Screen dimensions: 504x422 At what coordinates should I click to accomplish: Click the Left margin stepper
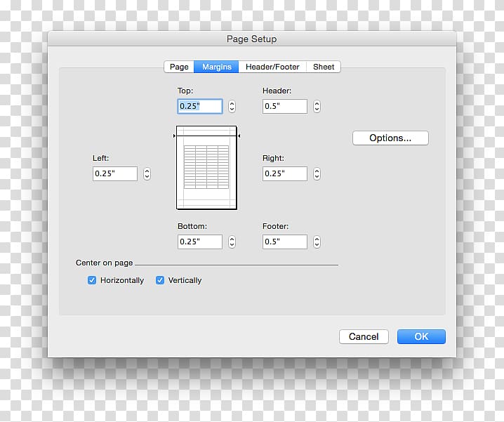[147, 173]
